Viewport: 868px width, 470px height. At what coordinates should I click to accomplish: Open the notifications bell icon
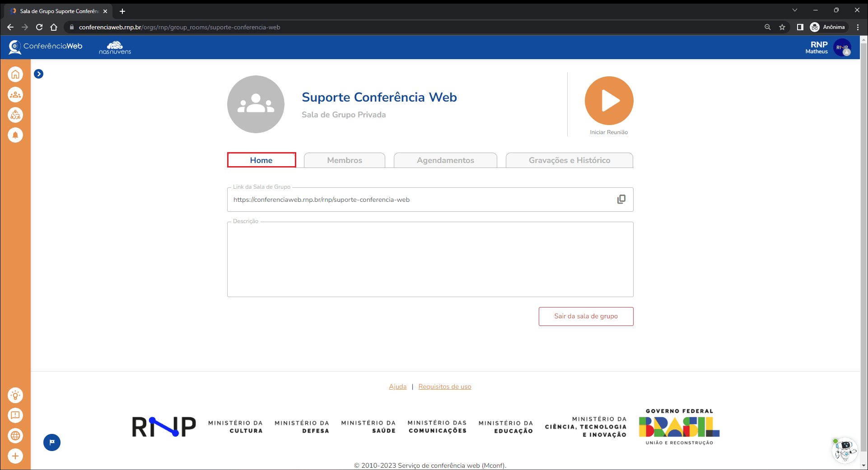(15, 135)
